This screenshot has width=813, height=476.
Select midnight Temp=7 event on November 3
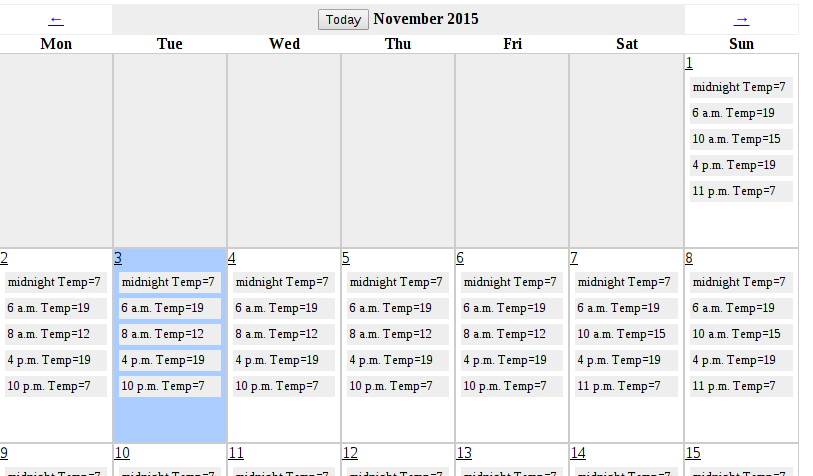168,282
